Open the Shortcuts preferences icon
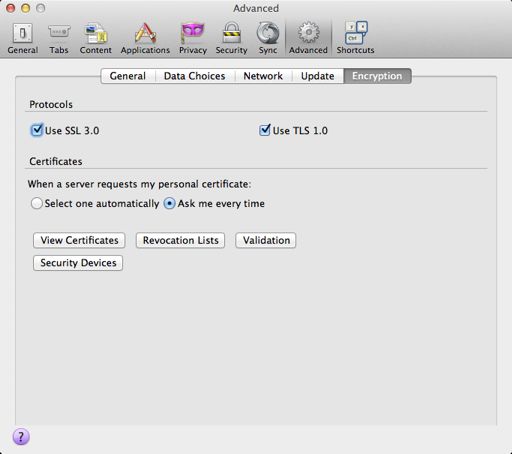The image size is (512, 454). pyautogui.click(x=356, y=32)
